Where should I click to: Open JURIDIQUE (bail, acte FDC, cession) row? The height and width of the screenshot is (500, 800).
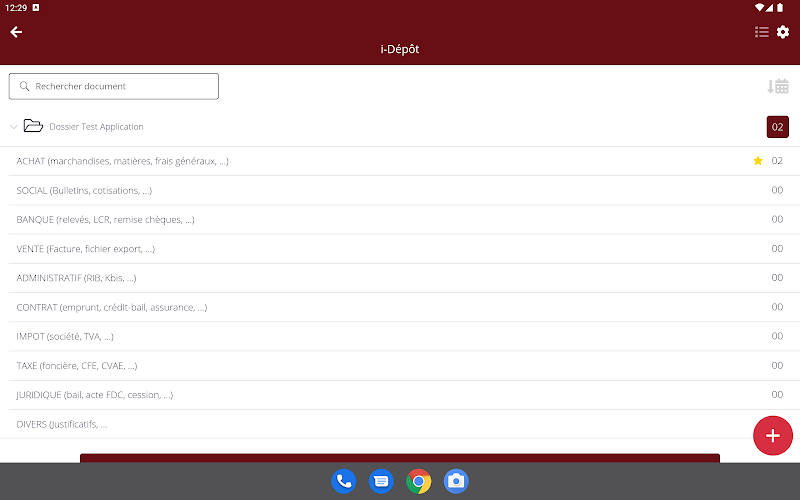[x=400, y=395]
